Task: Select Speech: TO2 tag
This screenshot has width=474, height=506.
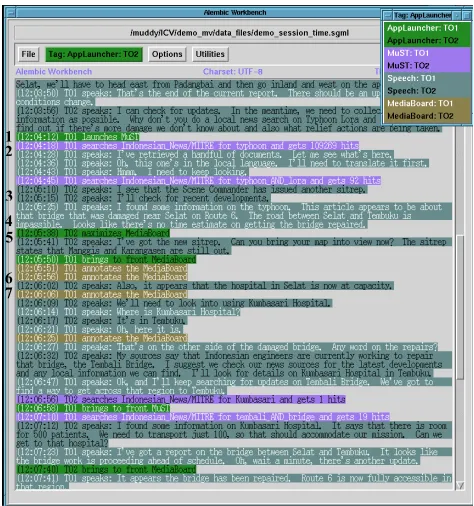Action: [x=427, y=91]
